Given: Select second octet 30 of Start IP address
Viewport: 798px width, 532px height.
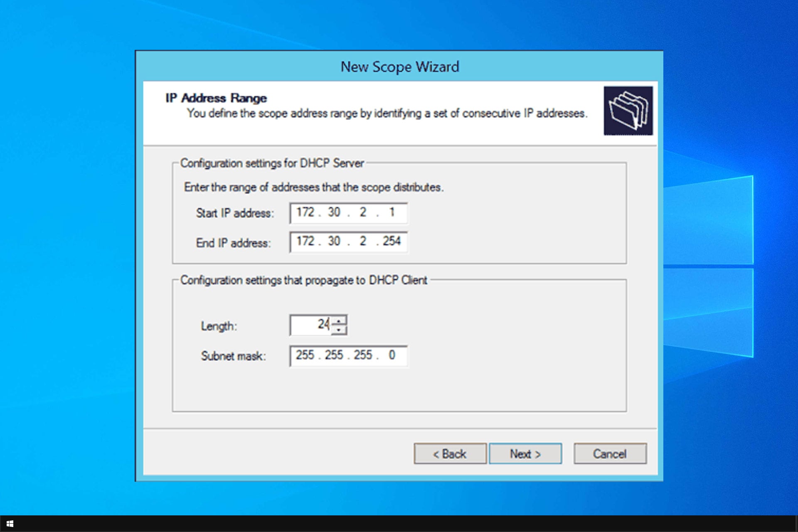Looking at the screenshot, I should coord(334,212).
